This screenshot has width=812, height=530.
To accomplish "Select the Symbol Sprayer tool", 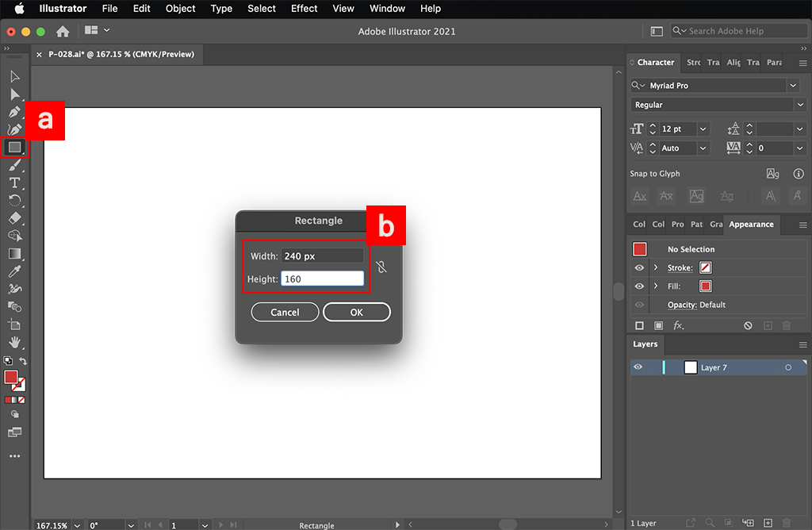I will click(x=14, y=289).
